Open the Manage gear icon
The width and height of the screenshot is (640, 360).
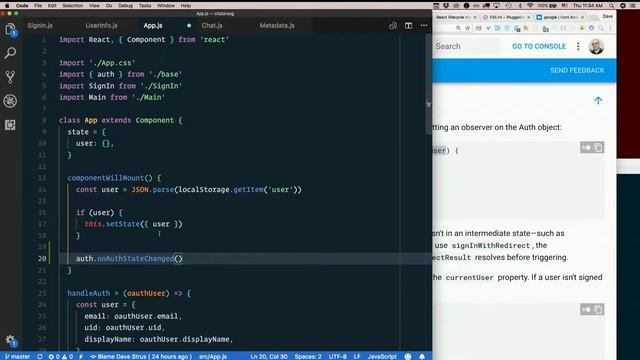click(x=10, y=340)
